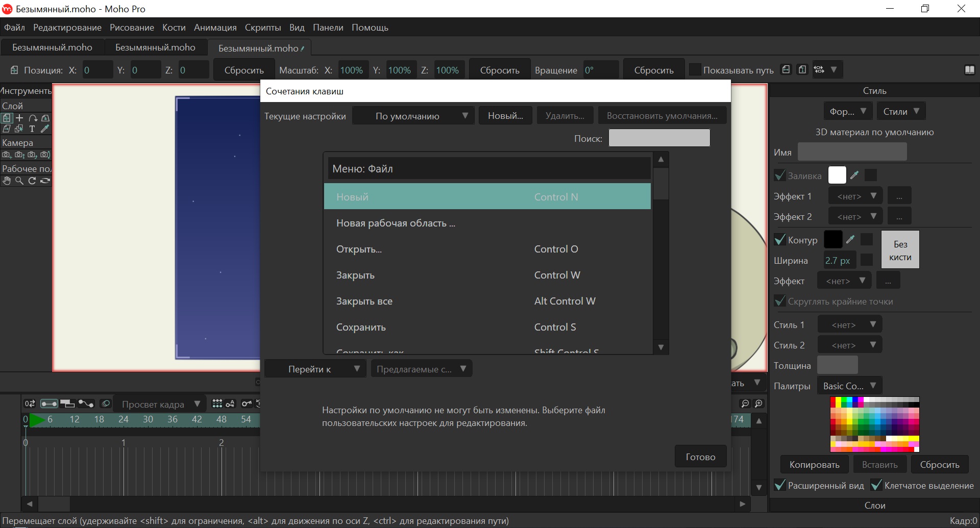Click the Готово button
The image size is (980, 528).
(700, 457)
